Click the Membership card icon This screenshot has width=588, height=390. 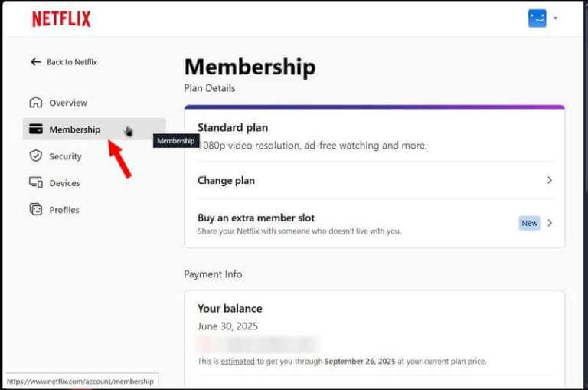point(36,129)
